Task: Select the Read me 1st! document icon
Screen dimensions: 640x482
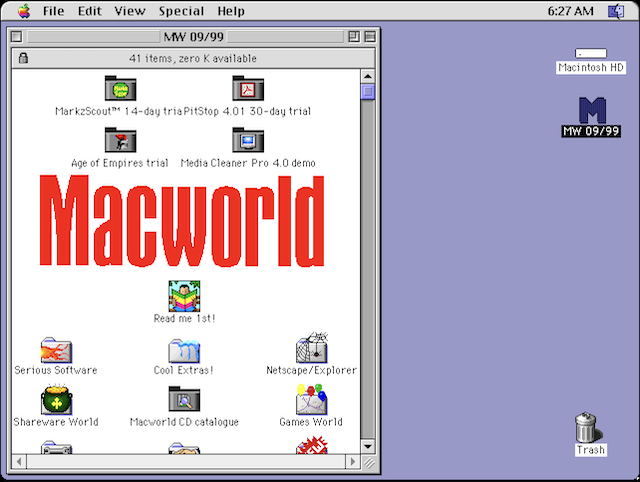Action: [x=184, y=296]
